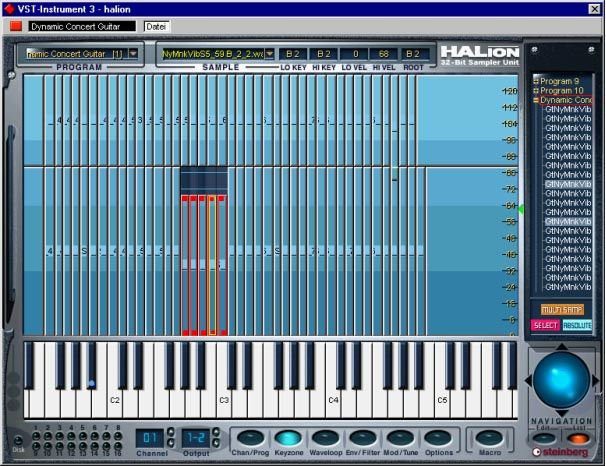The image size is (606, 466).
Task: Click the navigation up arrow
Action: 561,347
